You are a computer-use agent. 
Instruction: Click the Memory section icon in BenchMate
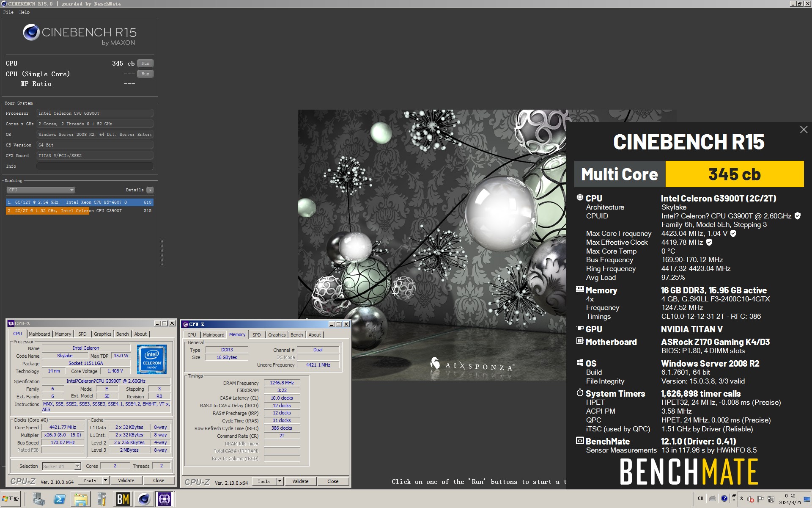[x=580, y=289]
